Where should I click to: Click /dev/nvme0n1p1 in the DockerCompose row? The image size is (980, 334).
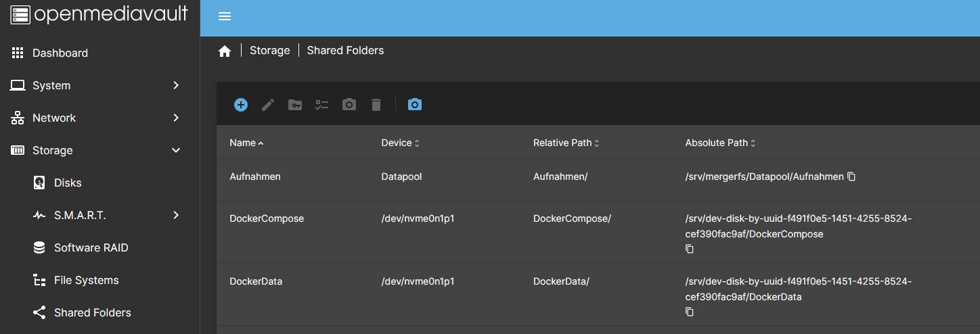(x=418, y=218)
